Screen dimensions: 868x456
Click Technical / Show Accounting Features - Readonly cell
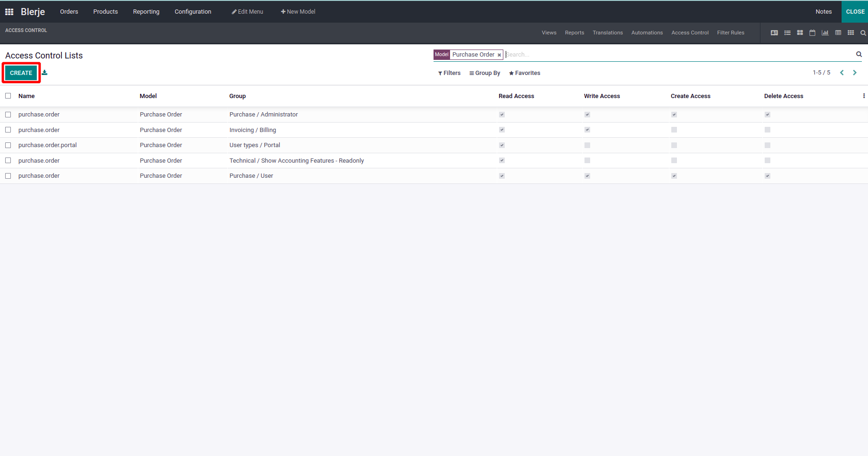tap(297, 161)
